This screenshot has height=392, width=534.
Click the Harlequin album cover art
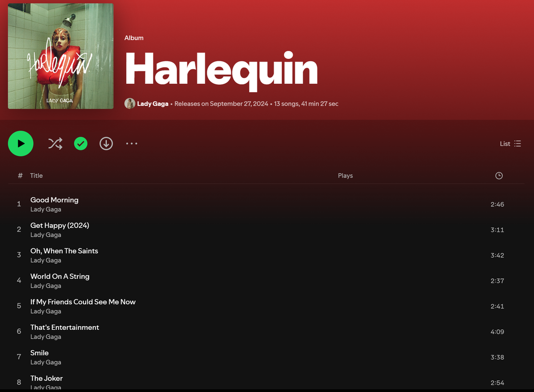[x=61, y=56]
